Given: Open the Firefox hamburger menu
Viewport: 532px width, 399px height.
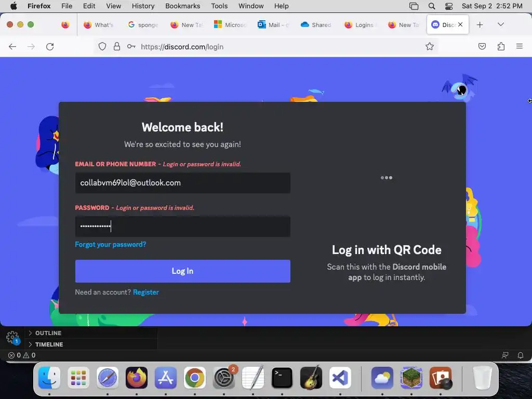Looking at the screenshot, I should [x=520, y=46].
